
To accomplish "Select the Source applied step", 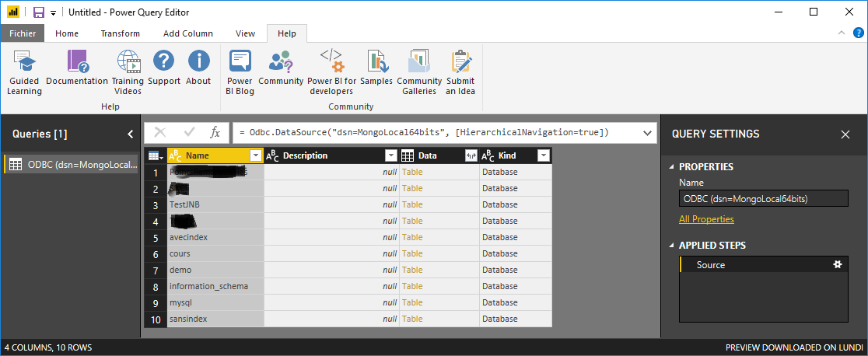I will click(763, 264).
